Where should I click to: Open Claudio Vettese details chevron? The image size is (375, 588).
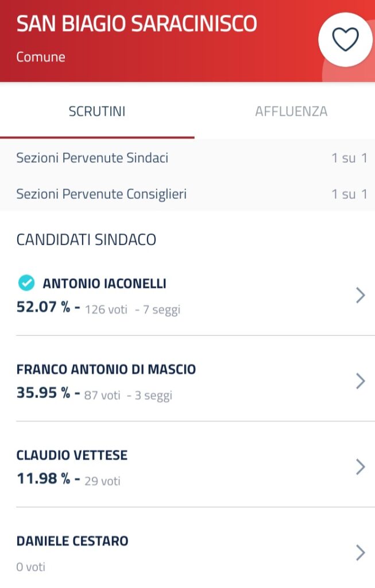360,467
